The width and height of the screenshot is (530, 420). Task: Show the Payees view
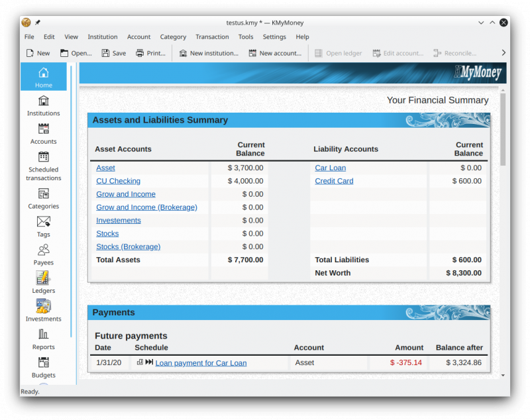43,255
